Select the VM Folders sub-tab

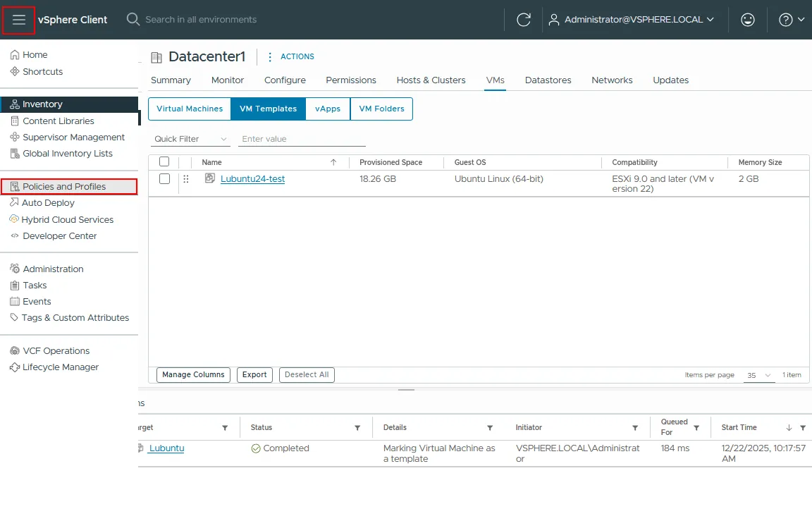[381, 109]
